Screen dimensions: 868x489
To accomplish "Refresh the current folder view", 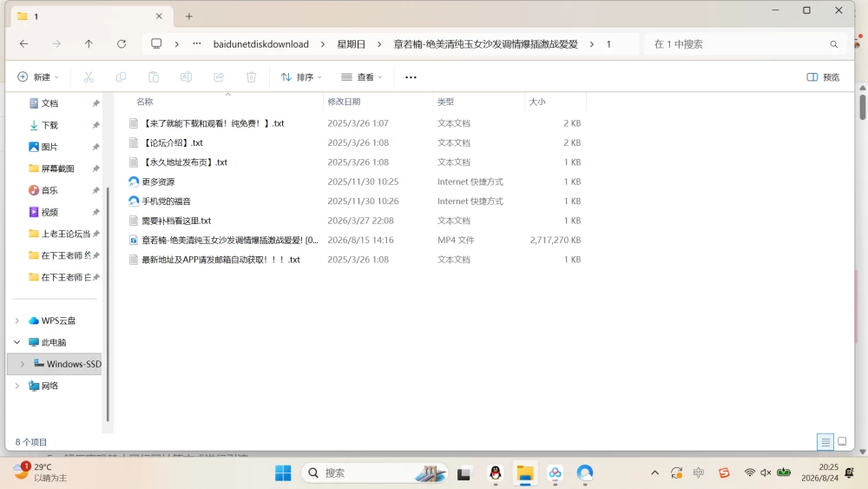I will click(x=122, y=43).
